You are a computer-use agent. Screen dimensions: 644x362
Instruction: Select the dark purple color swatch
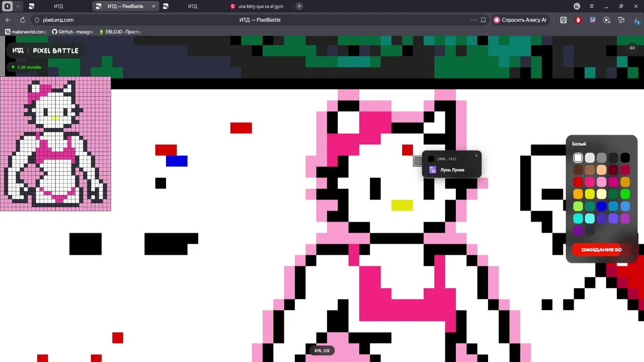pyautogui.click(x=578, y=230)
